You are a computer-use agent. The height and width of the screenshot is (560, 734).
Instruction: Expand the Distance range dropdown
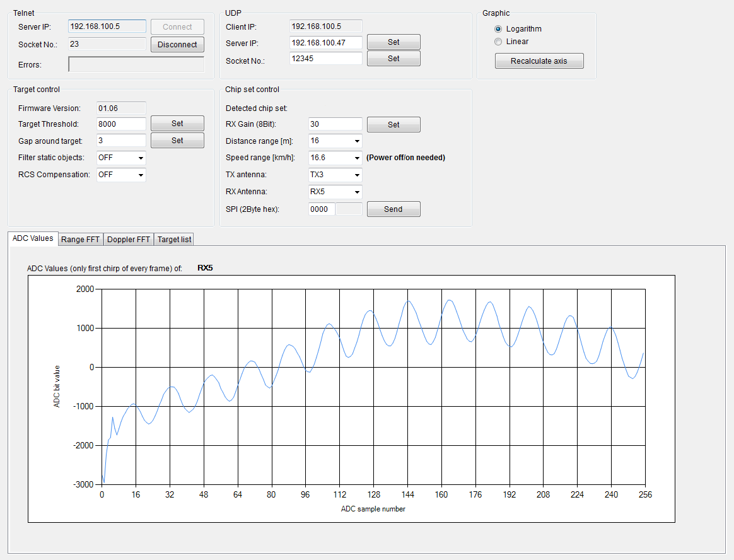pos(335,141)
